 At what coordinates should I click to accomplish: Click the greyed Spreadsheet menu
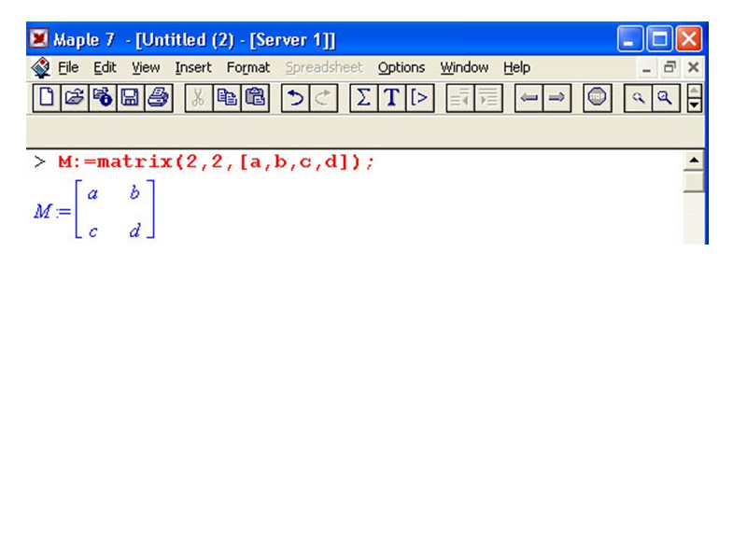tap(324, 67)
